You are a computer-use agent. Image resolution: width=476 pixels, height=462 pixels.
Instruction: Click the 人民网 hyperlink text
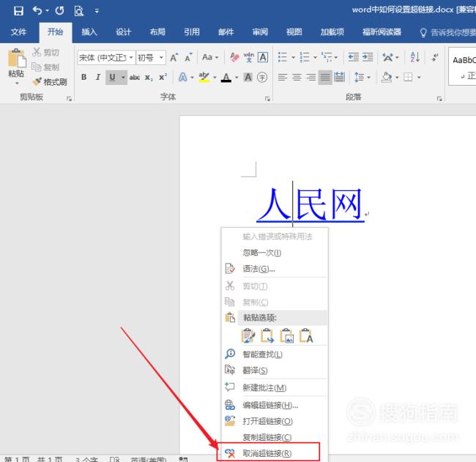(x=310, y=204)
